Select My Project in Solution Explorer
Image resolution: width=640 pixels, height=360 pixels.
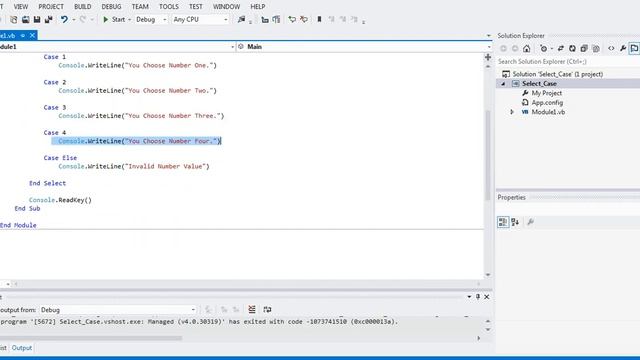(547, 93)
